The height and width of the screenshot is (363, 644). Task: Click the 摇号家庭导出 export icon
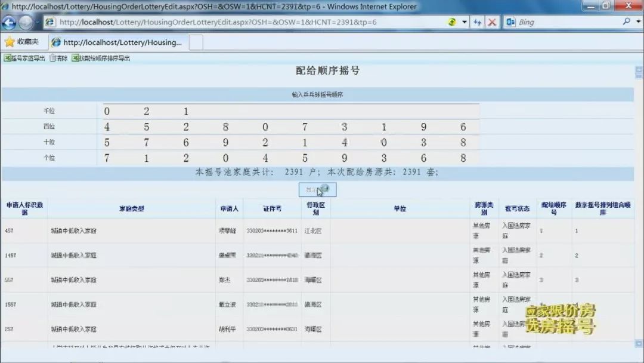click(7, 58)
